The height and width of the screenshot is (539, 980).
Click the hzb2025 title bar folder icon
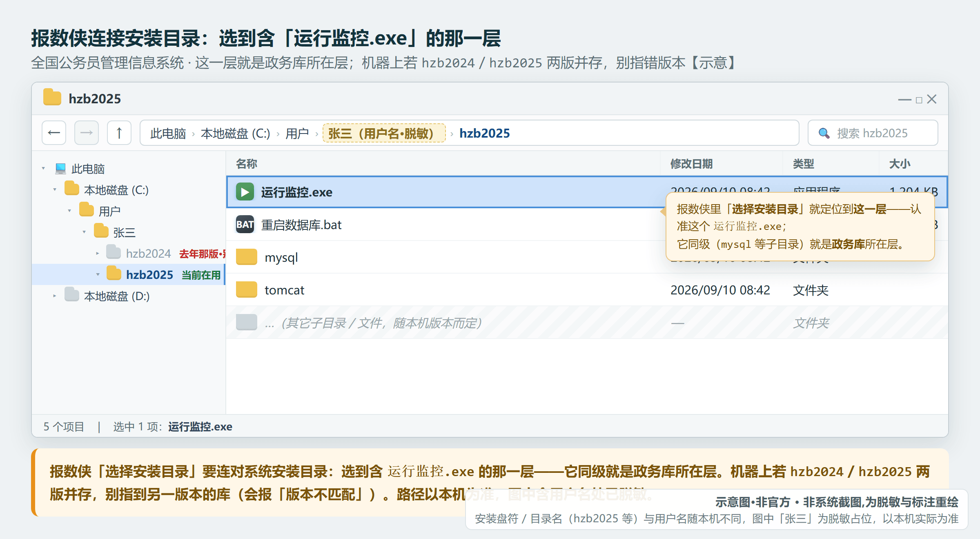coord(52,98)
